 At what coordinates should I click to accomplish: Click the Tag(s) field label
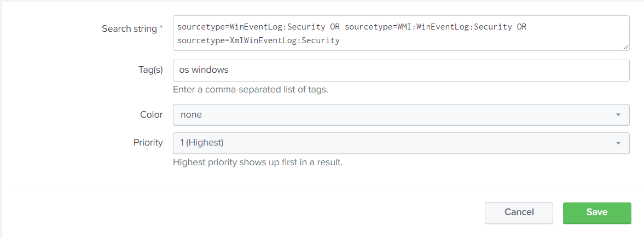[150, 70]
